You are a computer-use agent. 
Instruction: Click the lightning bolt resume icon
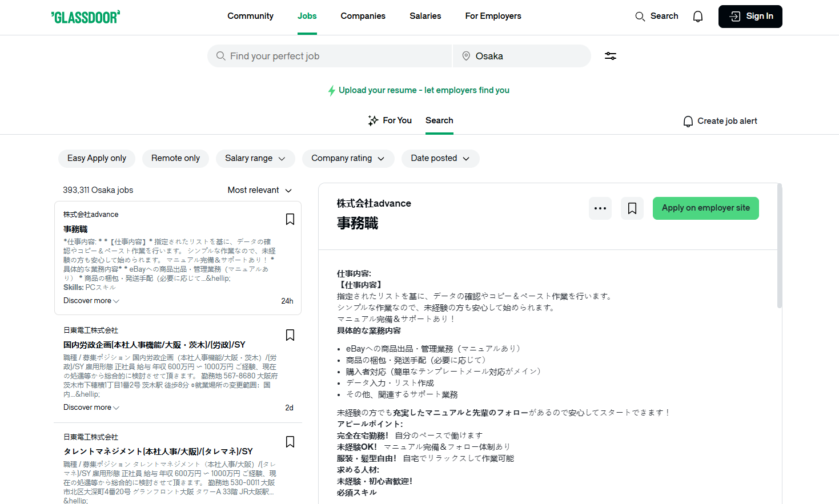click(331, 91)
